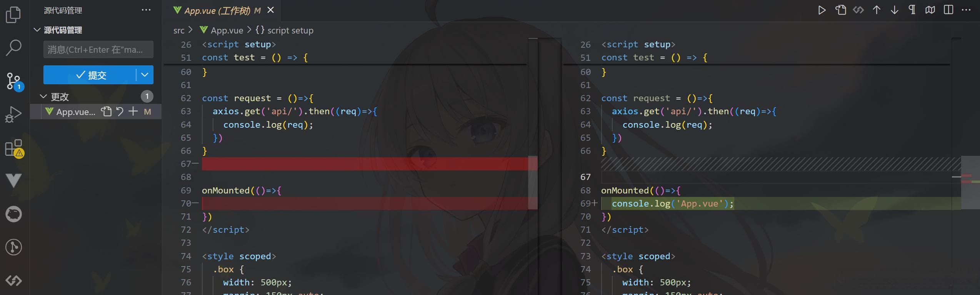Click changes count badge 1 in 更改 row
Viewport: 980px width, 295px height.
pos(147,97)
